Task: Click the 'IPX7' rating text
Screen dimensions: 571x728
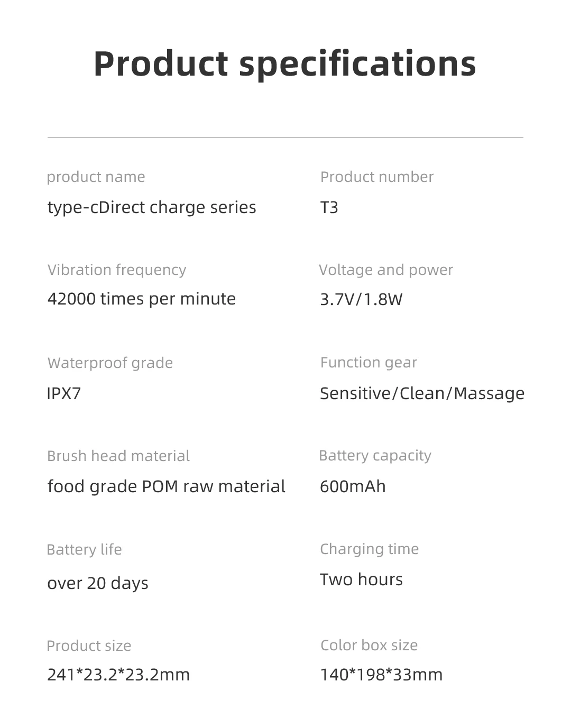Action: (64, 393)
